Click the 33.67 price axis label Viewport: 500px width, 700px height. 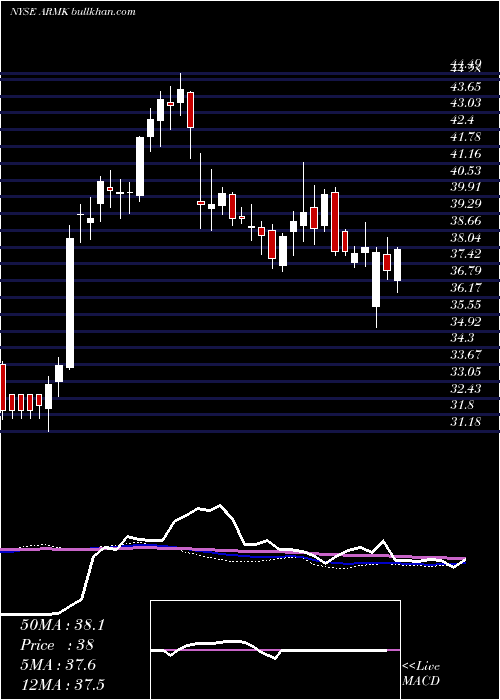pyautogui.click(x=465, y=355)
